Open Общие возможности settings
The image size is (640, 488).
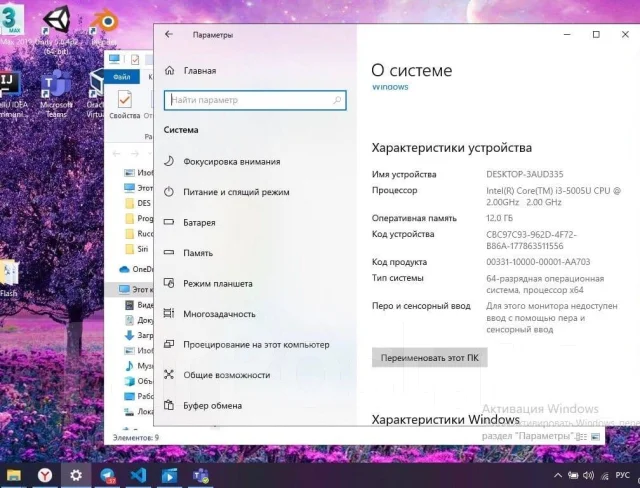(217, 375)
